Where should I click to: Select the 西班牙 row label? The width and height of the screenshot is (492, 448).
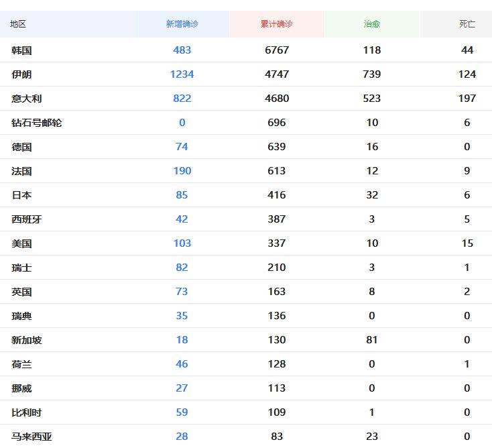27,219
